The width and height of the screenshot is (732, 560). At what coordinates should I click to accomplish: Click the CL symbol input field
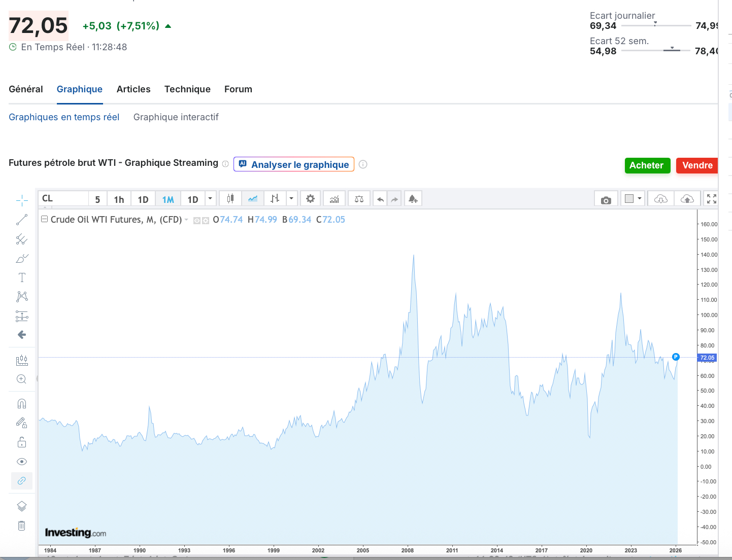[x=63, y=199]
